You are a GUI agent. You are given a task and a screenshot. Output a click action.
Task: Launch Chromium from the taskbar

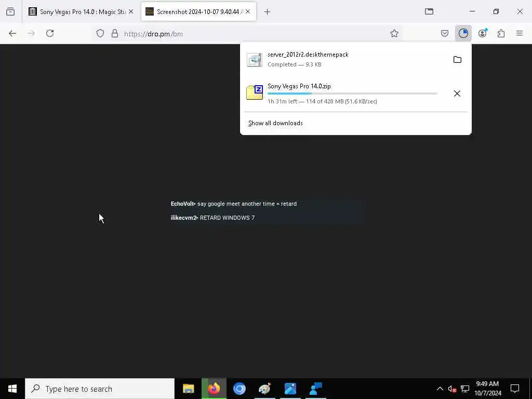click(x=239, y=389)
